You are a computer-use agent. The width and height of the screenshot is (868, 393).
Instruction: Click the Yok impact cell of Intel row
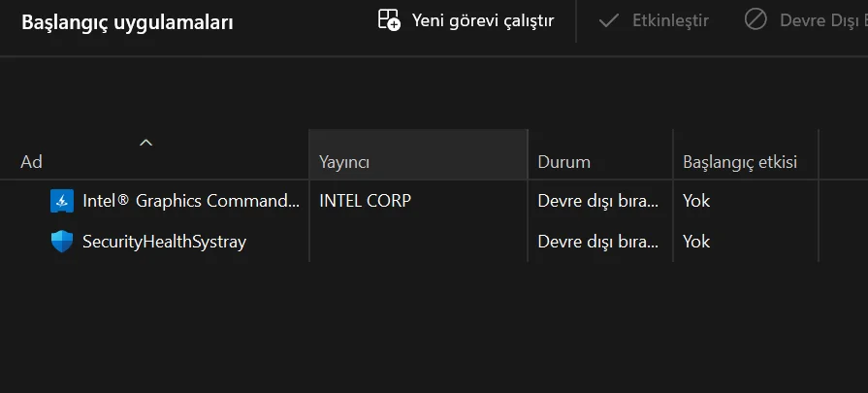[695, 202]
